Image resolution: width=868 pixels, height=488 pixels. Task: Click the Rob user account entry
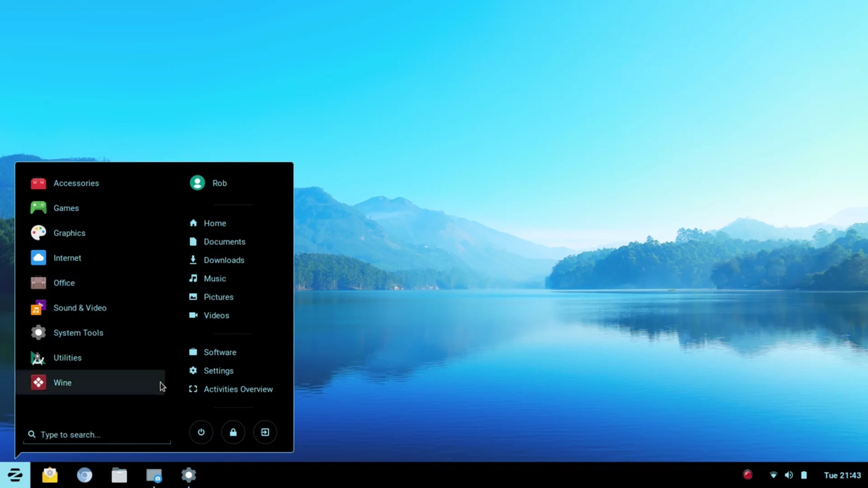point(219,183)
